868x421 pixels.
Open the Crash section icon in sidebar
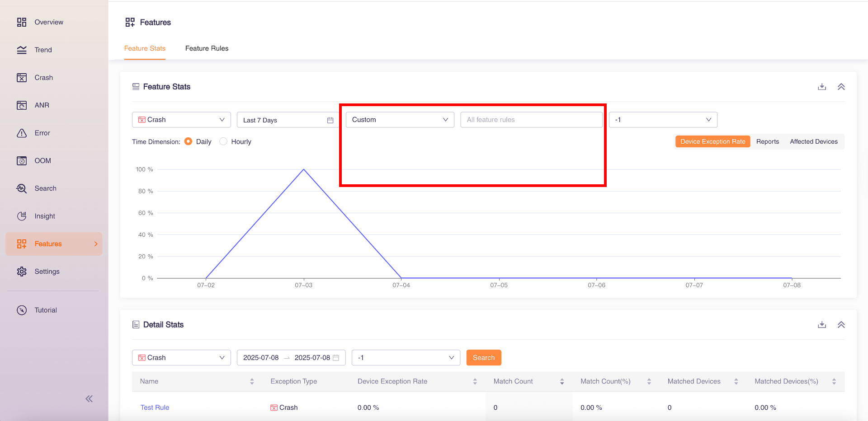pyautogui.click(x=22, y=78)
